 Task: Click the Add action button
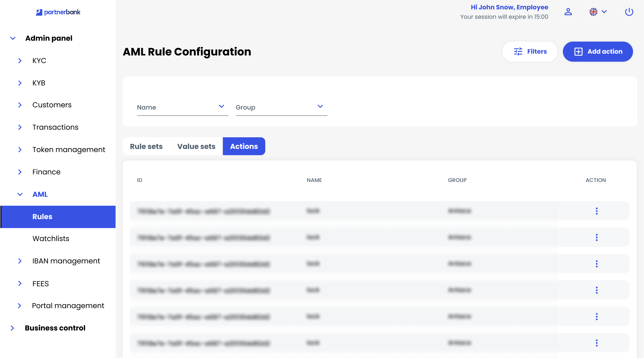click(597, 51)
